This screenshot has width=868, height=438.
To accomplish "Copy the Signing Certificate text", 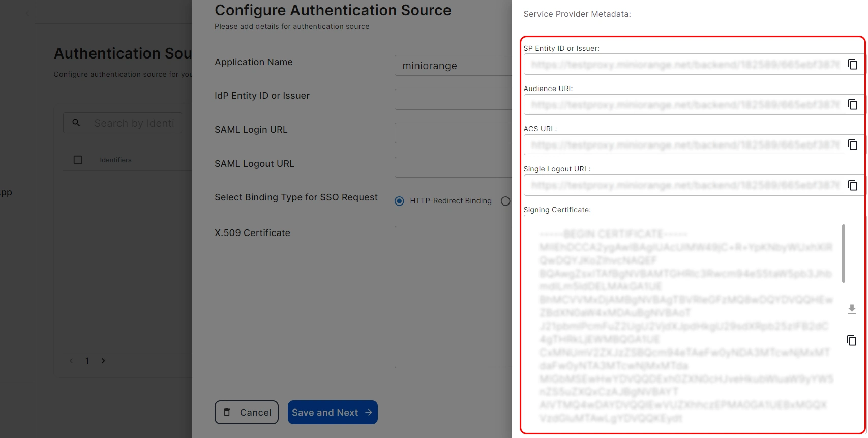I will [852, 340].
